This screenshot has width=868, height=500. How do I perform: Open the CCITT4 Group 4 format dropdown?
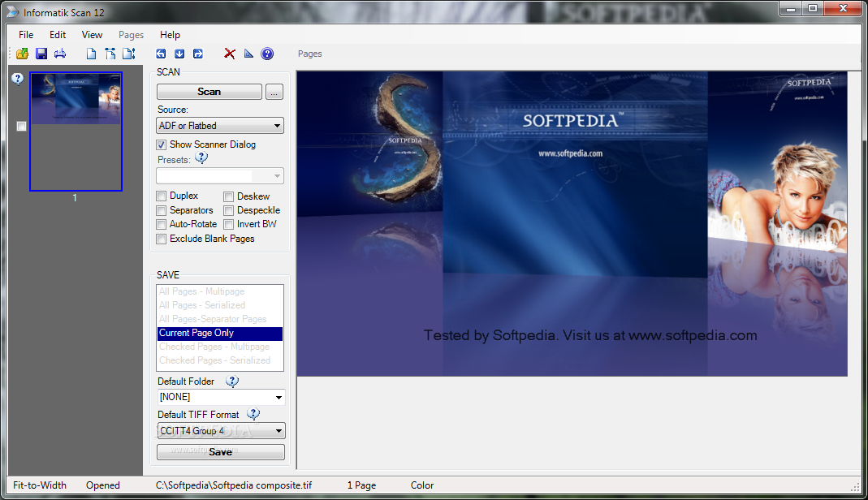pyautogui.click(x=222, y=431)
